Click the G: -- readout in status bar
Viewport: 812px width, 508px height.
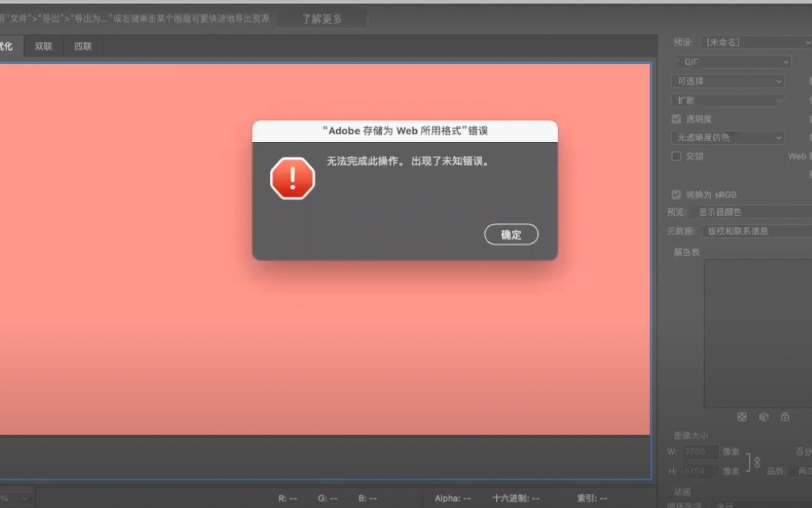328,498
